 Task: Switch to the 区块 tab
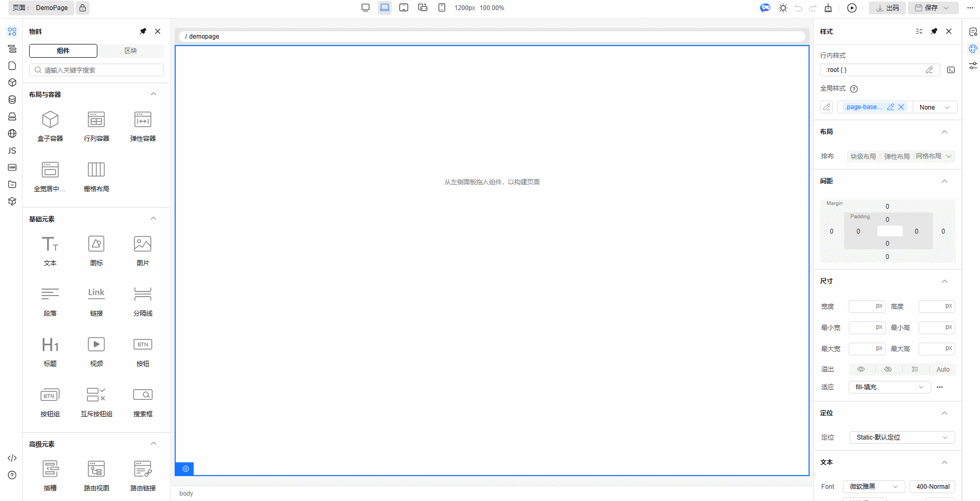point(131,51)
